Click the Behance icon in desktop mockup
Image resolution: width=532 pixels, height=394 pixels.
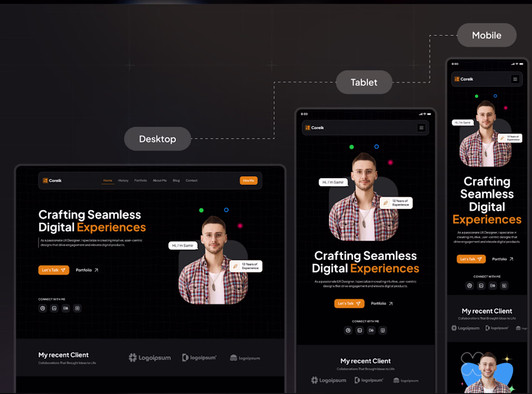click(x=66, y=308)
